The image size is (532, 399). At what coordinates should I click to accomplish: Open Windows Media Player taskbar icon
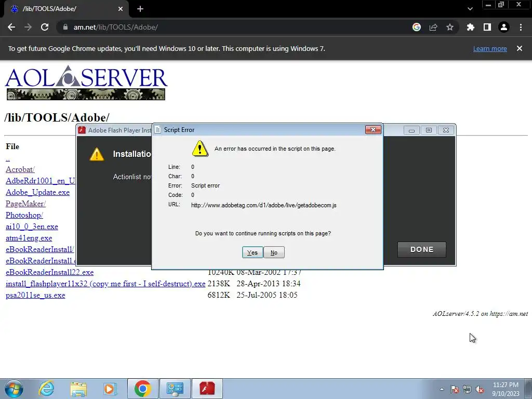110,389
